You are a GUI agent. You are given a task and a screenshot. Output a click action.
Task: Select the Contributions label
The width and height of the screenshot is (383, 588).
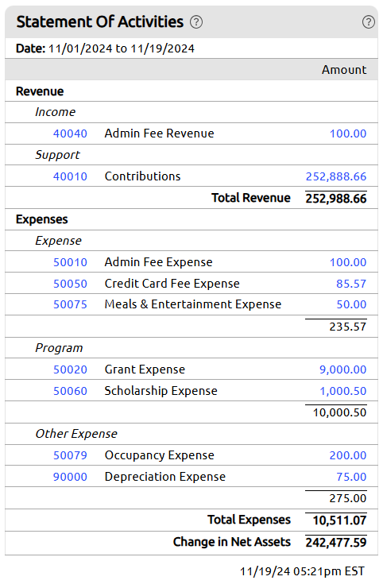[142, 176]
